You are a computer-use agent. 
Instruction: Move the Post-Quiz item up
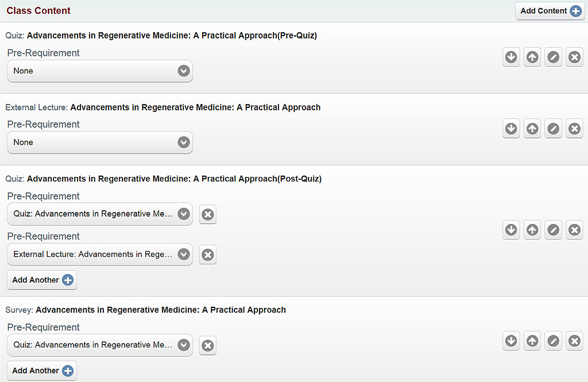pyautogui.click(x=532, y=230)
